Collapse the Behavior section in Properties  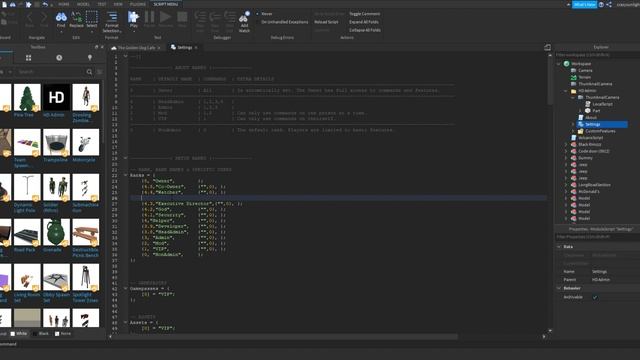coord(559,288)
